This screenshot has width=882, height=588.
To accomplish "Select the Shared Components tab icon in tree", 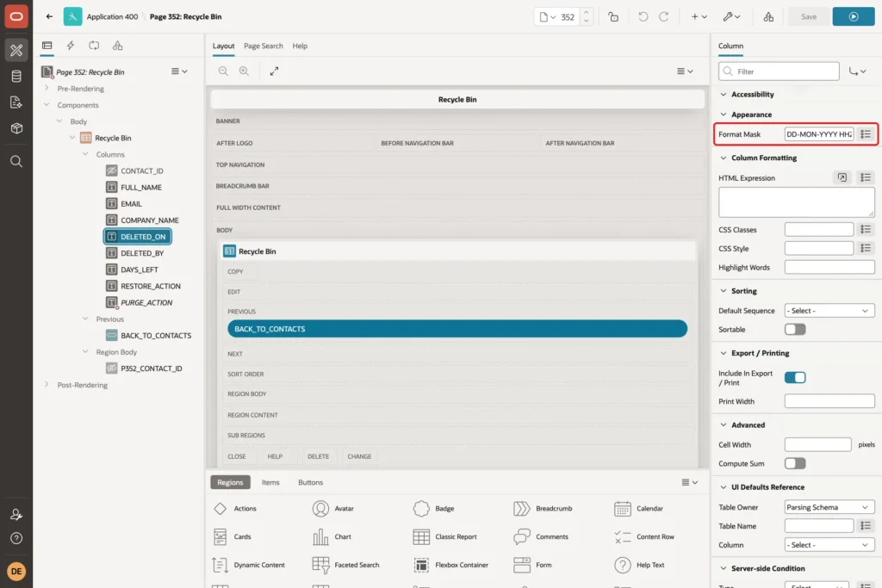I will [x=117, y=46].
